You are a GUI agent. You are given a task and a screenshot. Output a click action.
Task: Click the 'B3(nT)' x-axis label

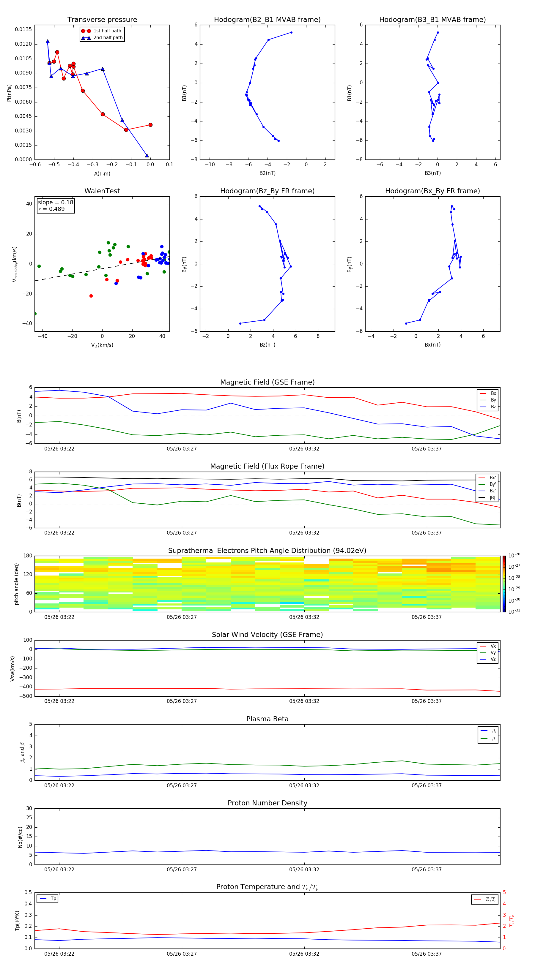[432, 173]
